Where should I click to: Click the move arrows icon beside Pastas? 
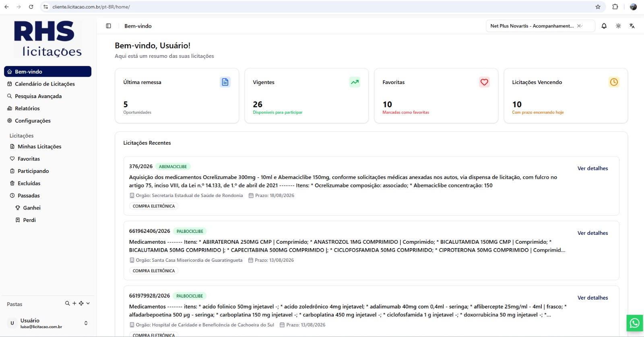(x=81, y=303)
